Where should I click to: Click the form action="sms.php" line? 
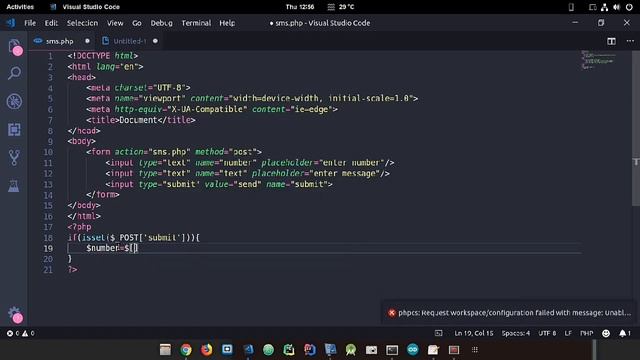pos(174,152)
